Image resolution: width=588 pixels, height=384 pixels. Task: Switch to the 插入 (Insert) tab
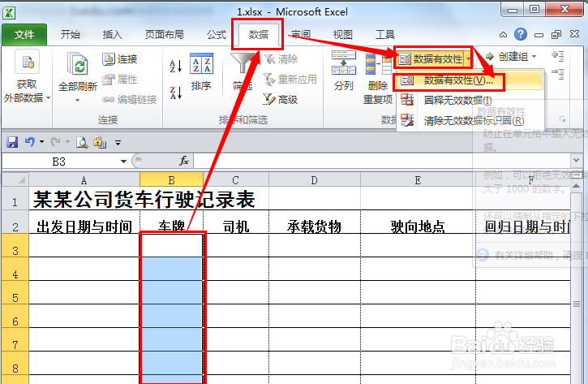pyautogui.click(x=112, y=35)
